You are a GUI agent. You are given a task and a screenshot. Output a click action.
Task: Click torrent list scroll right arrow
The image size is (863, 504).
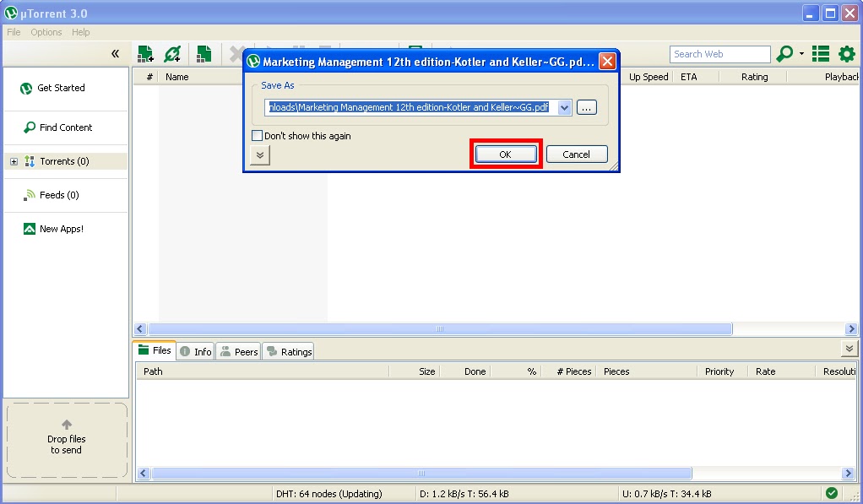pos(851,329)
